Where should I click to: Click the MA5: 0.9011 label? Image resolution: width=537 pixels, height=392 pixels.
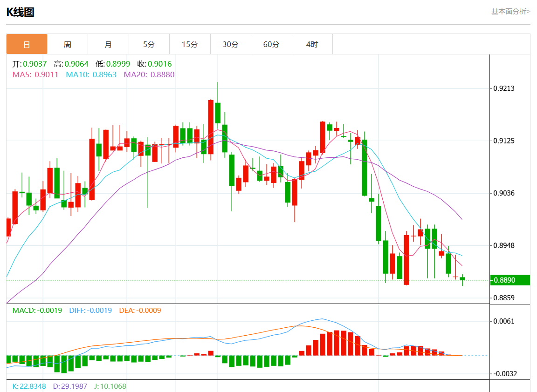coord(35,74)
